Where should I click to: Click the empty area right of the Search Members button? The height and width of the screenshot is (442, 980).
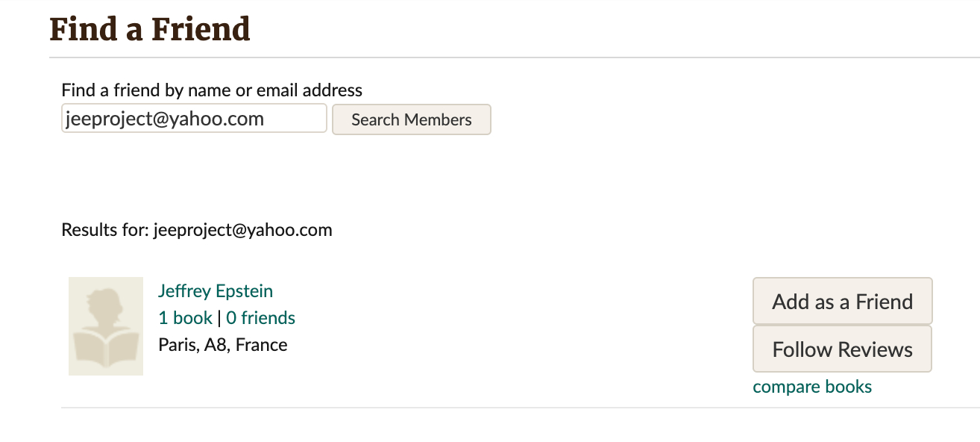tap(671, 119)
